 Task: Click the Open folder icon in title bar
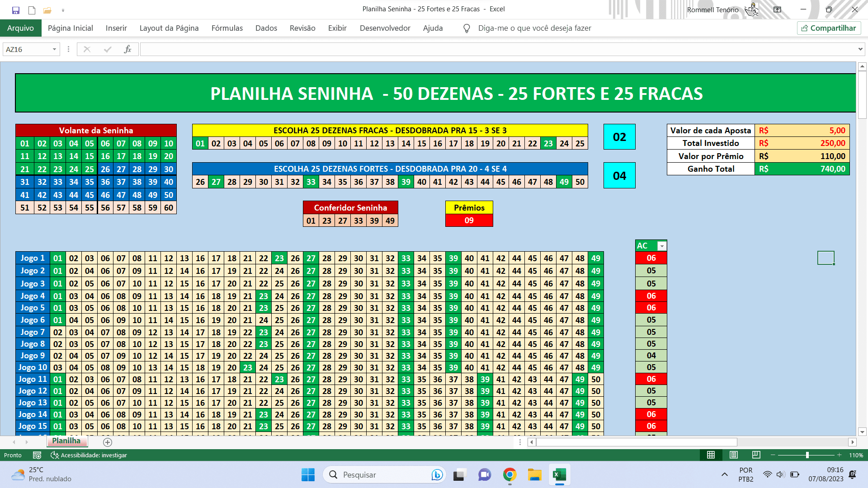(47, 10)
